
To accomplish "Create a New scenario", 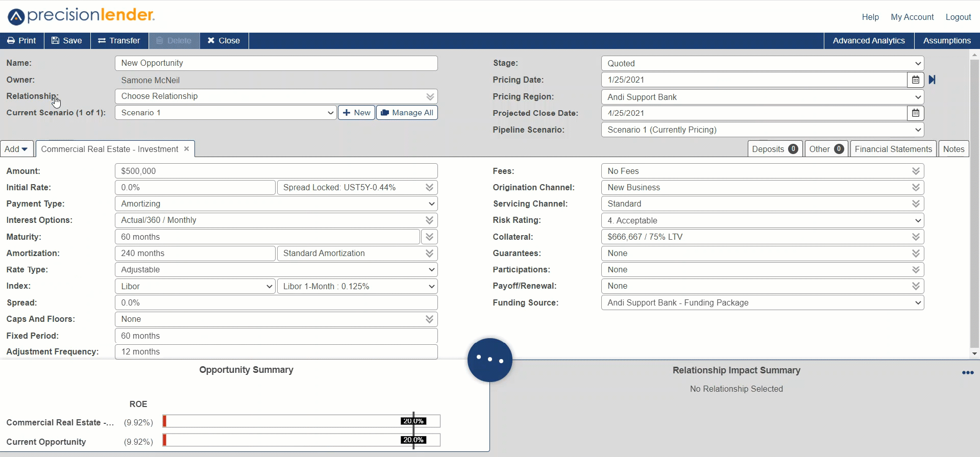I will tap(357, 113).
